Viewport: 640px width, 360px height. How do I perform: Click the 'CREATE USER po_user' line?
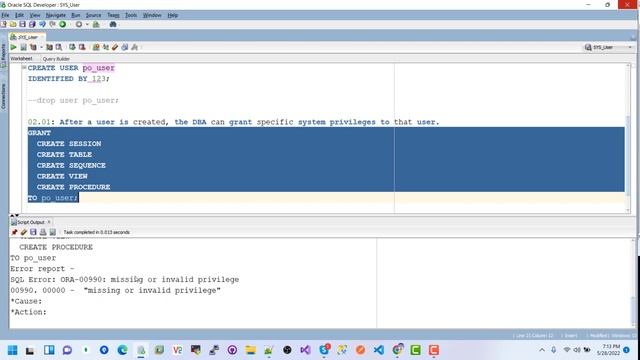point(71,68)
